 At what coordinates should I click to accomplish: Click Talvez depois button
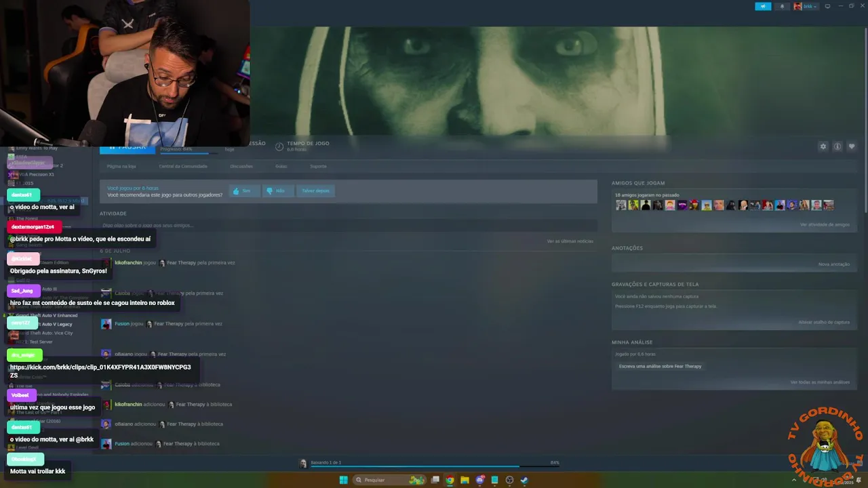(315, 191)
